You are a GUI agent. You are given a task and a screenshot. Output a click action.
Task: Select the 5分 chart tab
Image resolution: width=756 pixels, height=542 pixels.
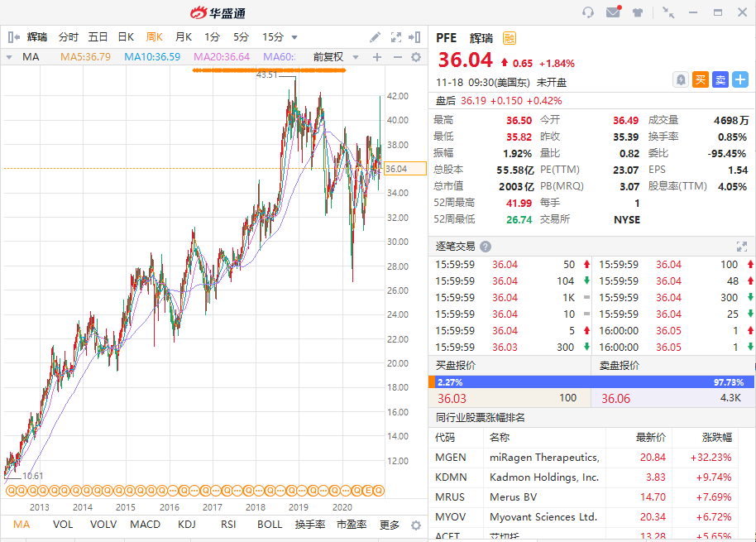(241, 37)
